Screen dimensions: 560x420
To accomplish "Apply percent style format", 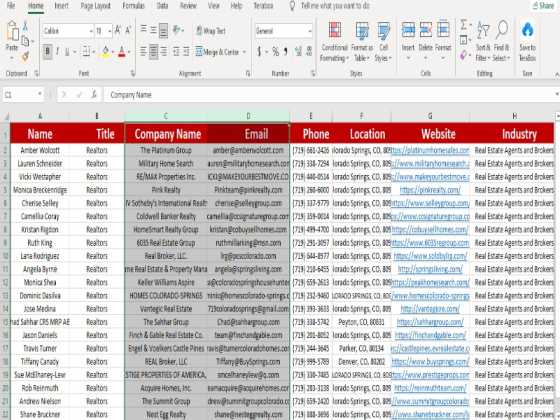I will coord(275,52).
